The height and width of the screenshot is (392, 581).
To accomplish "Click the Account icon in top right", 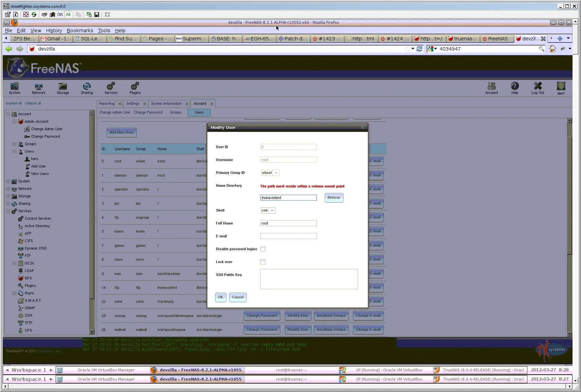I will click(491, 88).
